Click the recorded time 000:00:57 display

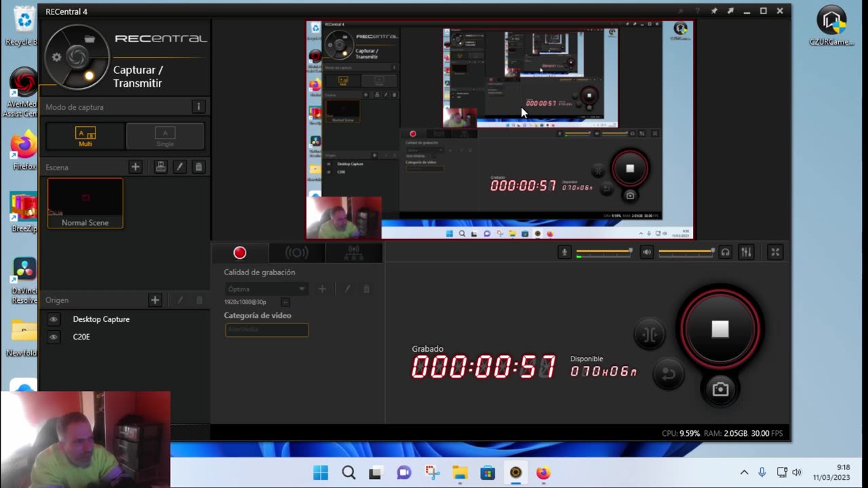tap(484, 367)
